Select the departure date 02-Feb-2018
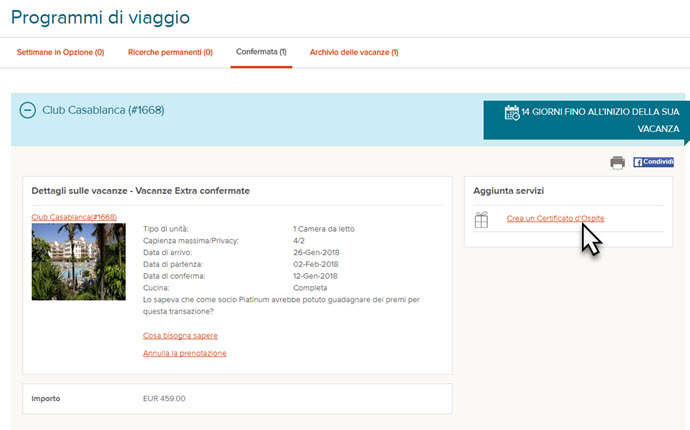Image resolution: width=690 pixels, height=430 pixels. [316, 265]
